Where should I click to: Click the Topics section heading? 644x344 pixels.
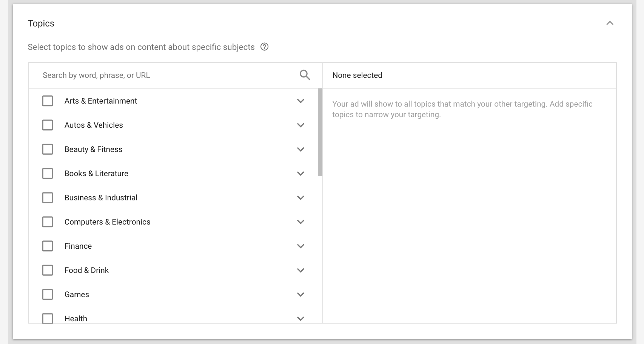[41, 23]
